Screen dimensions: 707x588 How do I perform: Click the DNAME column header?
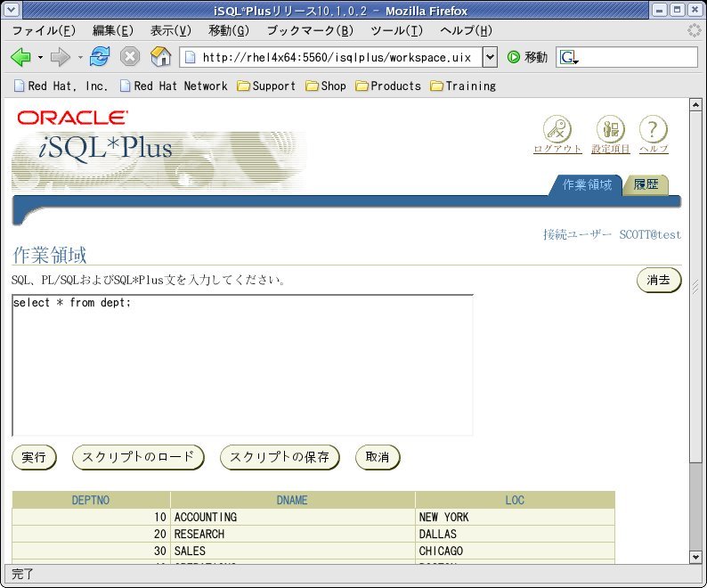point(292,500)
